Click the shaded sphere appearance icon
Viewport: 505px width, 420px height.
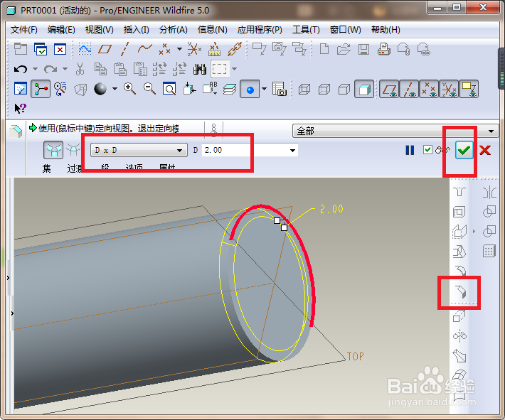pos(100,89)
